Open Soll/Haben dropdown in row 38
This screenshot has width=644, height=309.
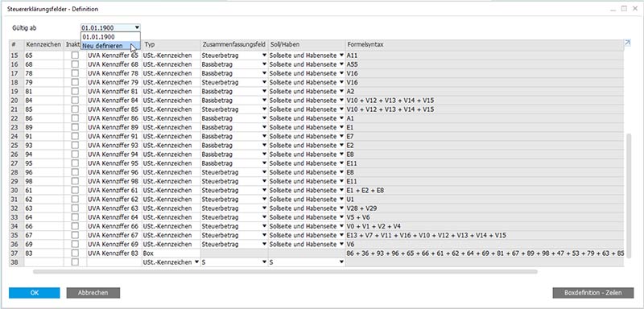click(x=341, y=262)
